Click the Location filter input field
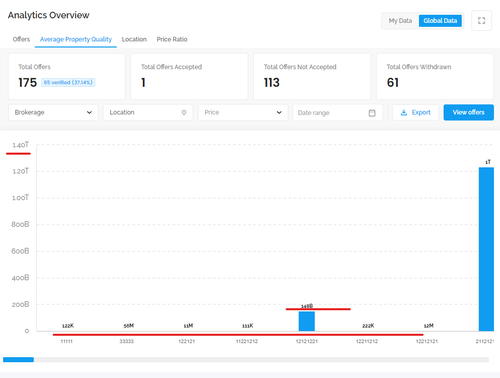 click(x=148, y=112)
